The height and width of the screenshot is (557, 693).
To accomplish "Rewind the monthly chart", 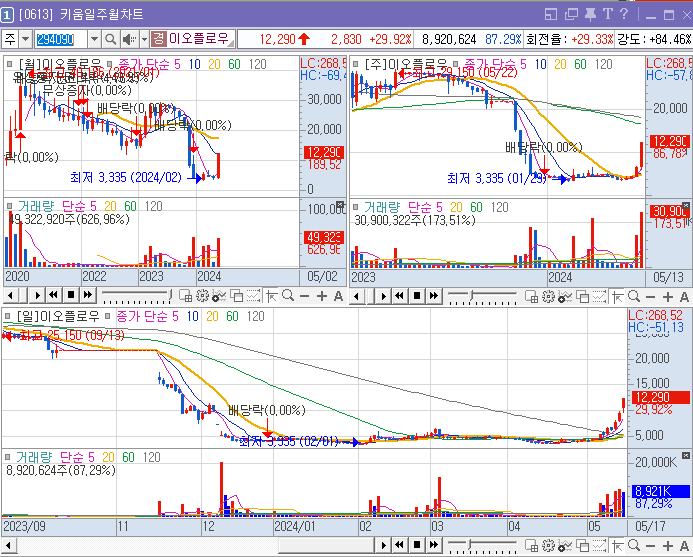I will pyautogui.click(x=53, y=295).
